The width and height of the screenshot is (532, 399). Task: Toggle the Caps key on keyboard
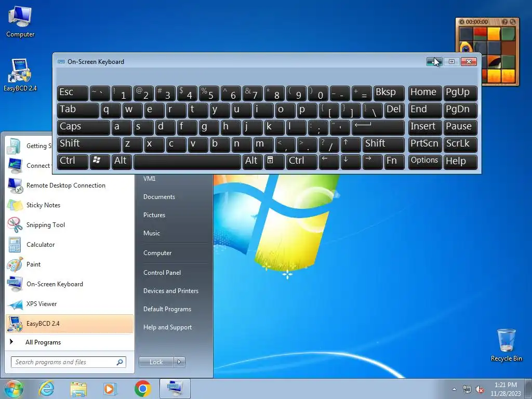click(84, 127)
